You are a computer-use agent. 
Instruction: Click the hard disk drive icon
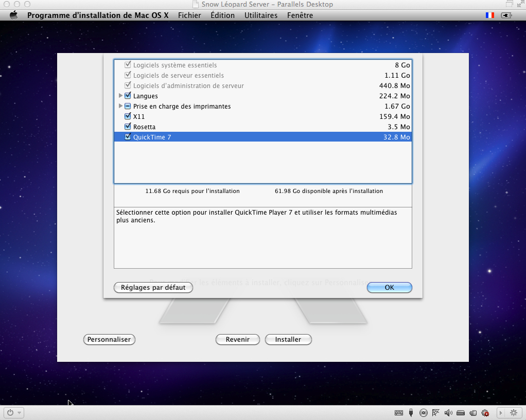(x=461, y=413)
